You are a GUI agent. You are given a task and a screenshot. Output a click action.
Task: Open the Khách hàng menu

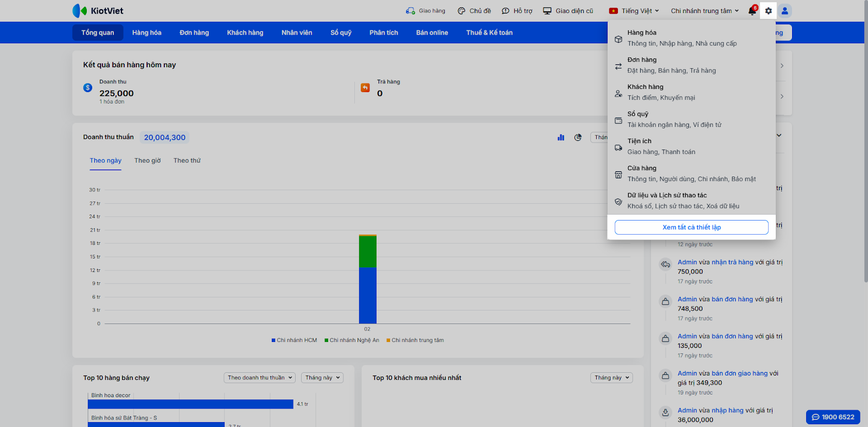pyautogui.click(x=245, y=33)
